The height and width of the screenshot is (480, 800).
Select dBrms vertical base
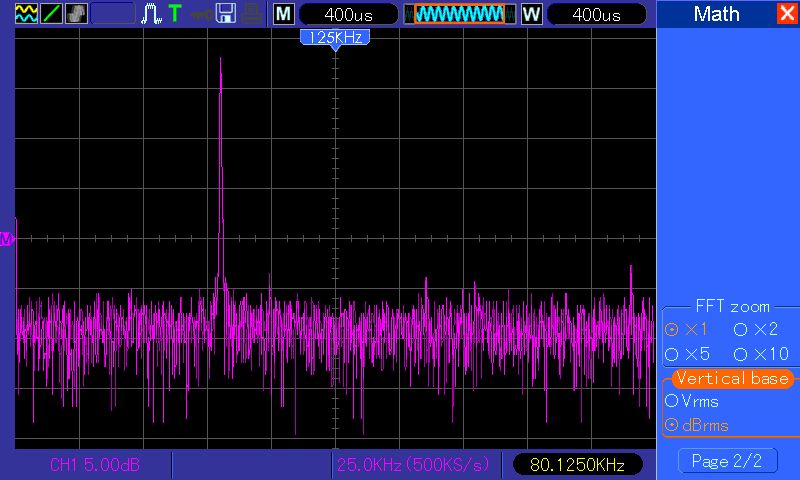pos(697,425)
